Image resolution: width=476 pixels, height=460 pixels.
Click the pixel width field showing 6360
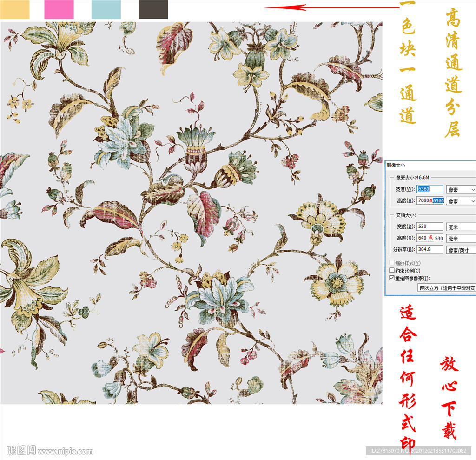coord(430,189)
